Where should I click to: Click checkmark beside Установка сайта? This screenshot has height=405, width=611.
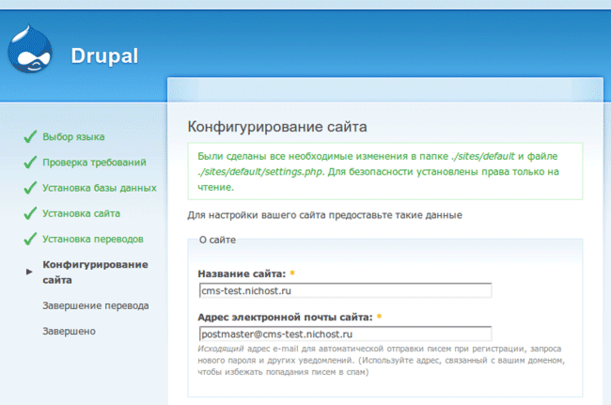coord(30,213)
